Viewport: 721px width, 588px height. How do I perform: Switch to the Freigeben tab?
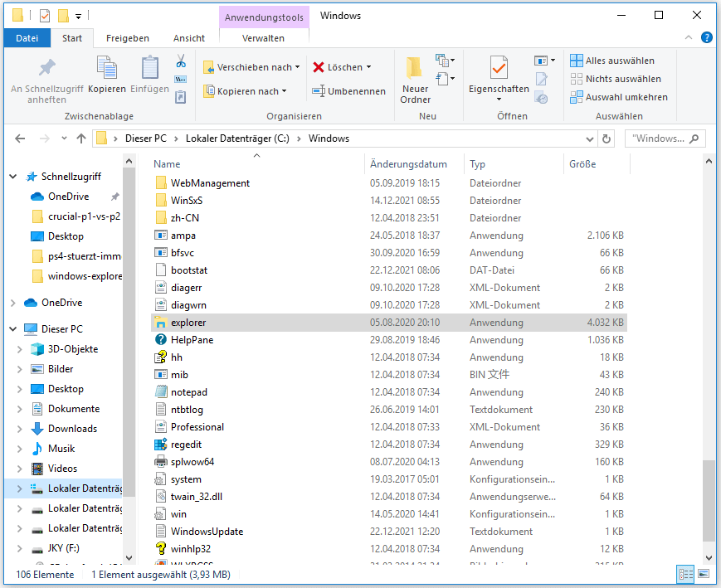pyautogui.click(x=128, y=38)
